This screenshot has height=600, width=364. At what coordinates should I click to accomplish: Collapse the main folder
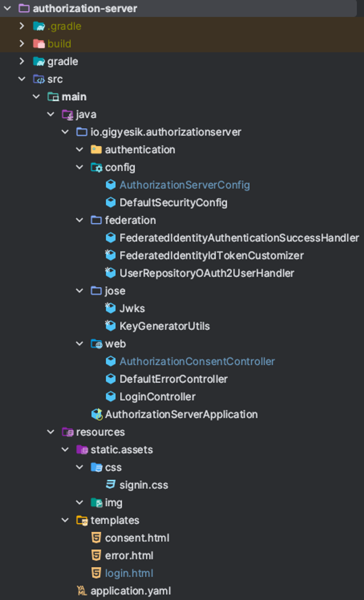pyautogui.click(x=36, y=97)
